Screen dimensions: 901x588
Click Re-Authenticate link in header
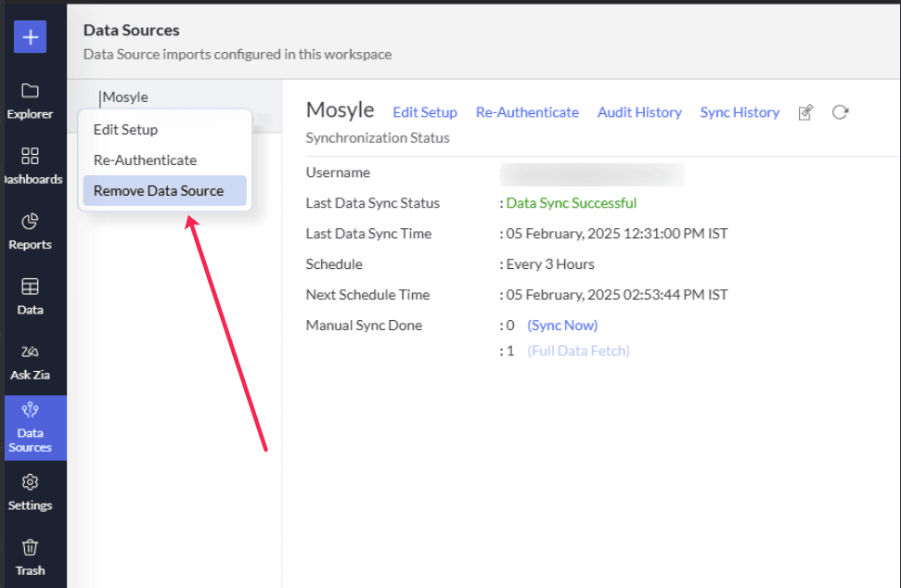tap(527, 112)
